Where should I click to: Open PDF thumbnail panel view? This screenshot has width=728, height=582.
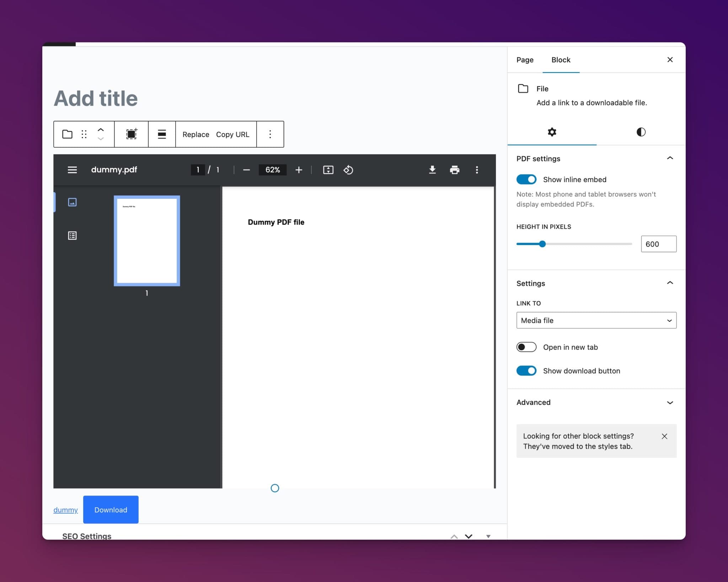72,202
